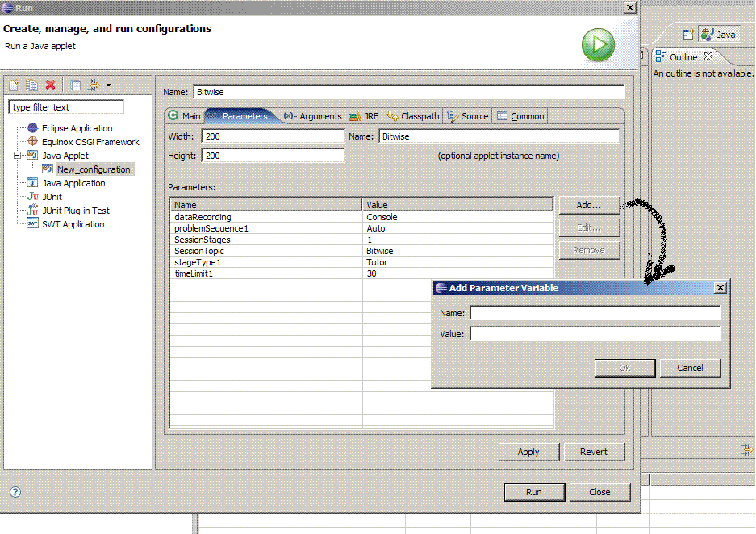
Task: Click the Name field in Add Parameter Variable
Action: coord(595,313)
